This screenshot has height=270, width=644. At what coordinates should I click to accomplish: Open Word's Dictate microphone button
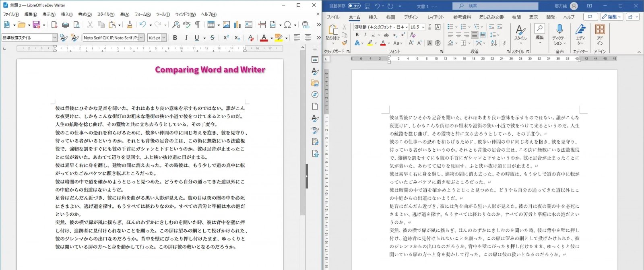click(559, 35)
